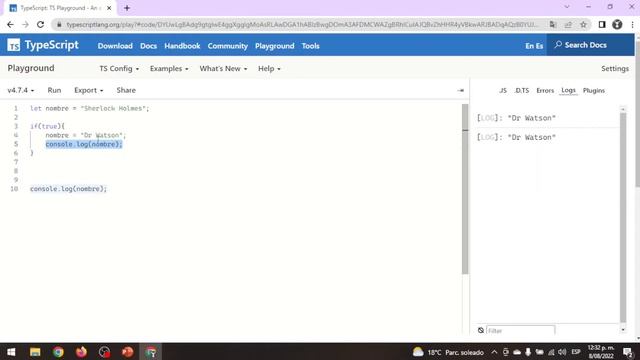Viewport: 640px width, 360px height.
Task: Open the Chrome three-dot menu
Action: tap(632, 24)
